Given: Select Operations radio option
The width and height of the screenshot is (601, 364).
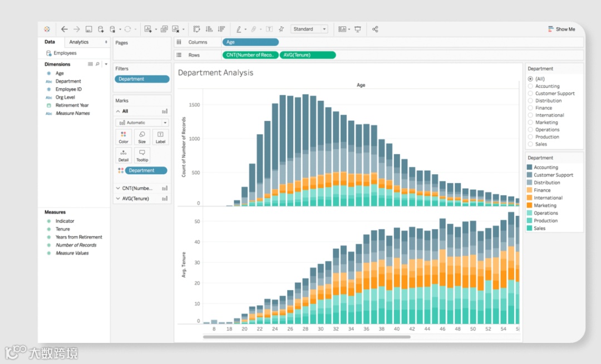Looking at the screenshot, I should click(x=530, y=130).
